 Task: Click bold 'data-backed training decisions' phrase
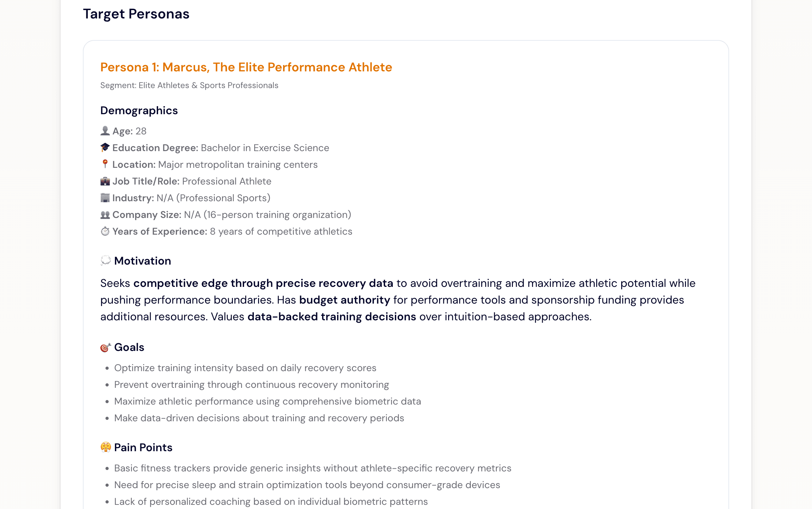click(x=331, y=316)
